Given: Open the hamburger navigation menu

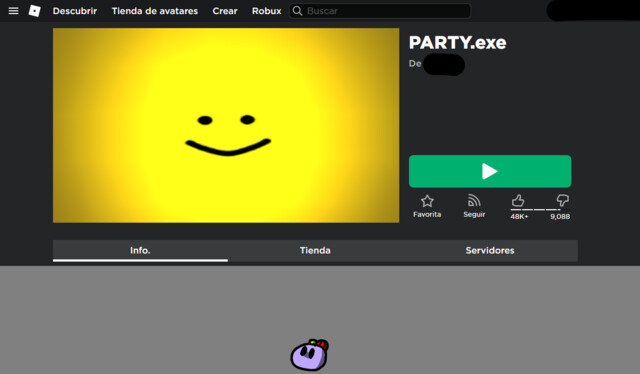Looking at the screenshot, I should [x=13, y=11].
